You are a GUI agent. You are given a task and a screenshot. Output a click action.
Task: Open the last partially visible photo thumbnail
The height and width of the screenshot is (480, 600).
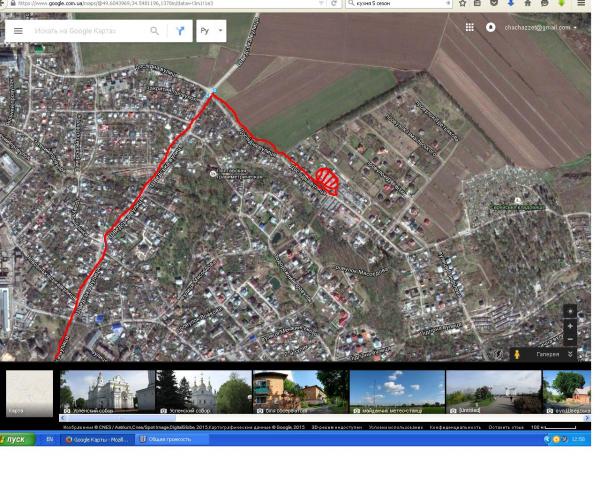(x=567, y=392)
